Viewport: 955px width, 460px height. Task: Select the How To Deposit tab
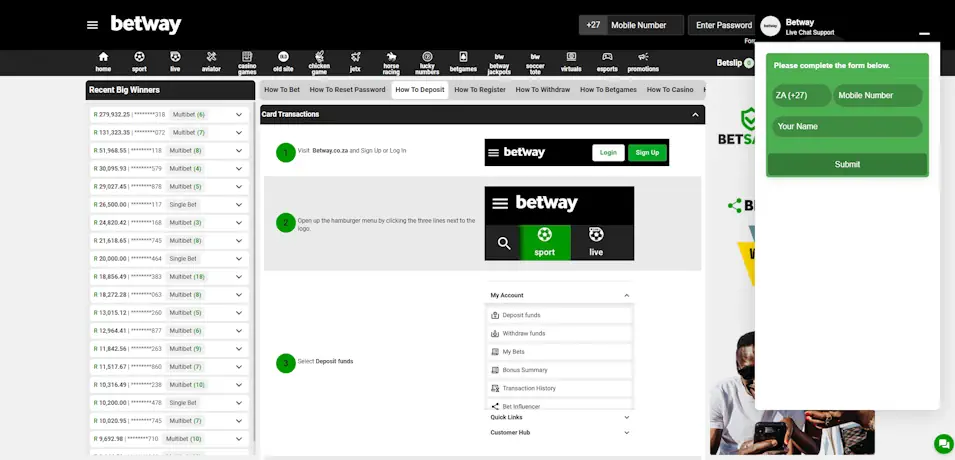[x=420, y=90]
